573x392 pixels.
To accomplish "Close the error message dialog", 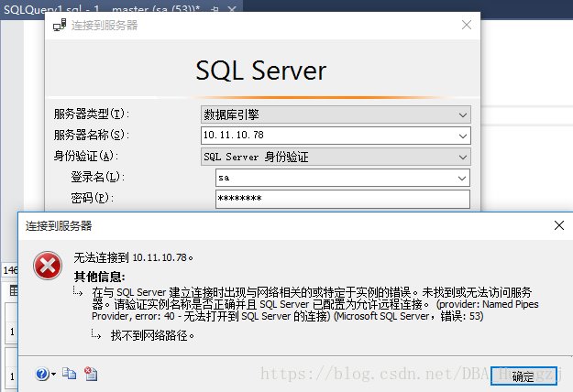I will [x=558, y=225].
